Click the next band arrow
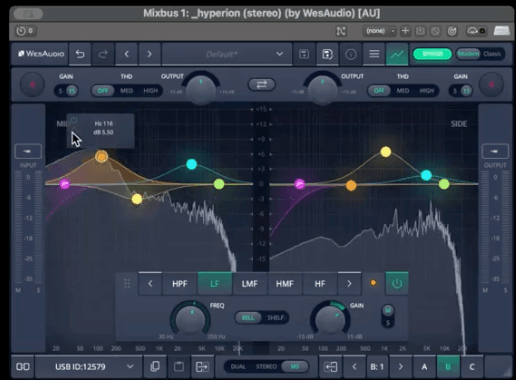This screenshot has height=380, width=516. coord(349,284)
